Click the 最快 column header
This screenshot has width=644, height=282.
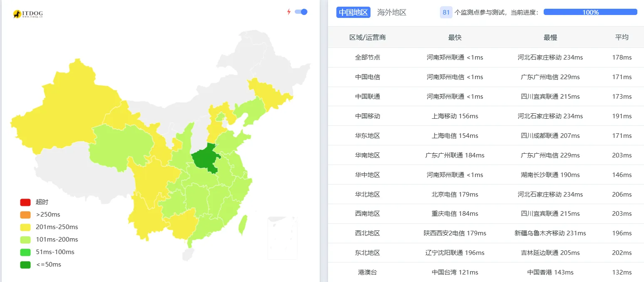[455, 37]
